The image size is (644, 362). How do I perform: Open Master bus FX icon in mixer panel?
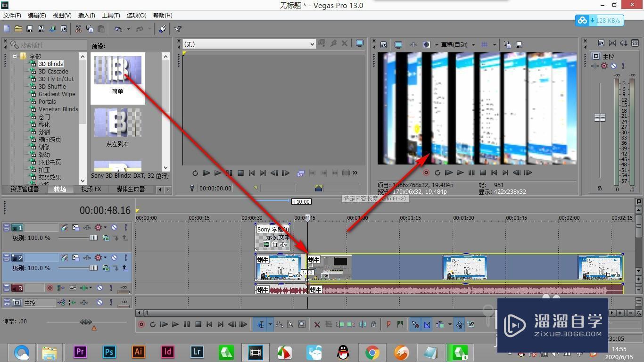tap(595, 66)
